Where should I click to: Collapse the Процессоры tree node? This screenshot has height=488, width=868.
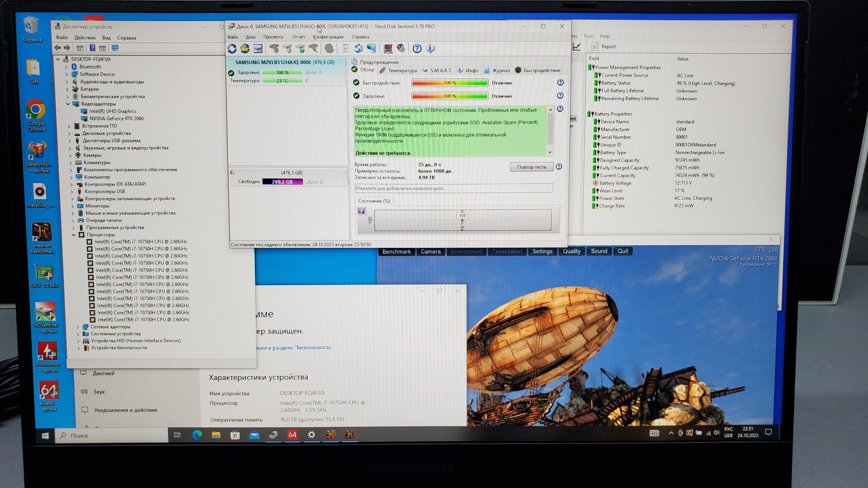coord(74,235)
